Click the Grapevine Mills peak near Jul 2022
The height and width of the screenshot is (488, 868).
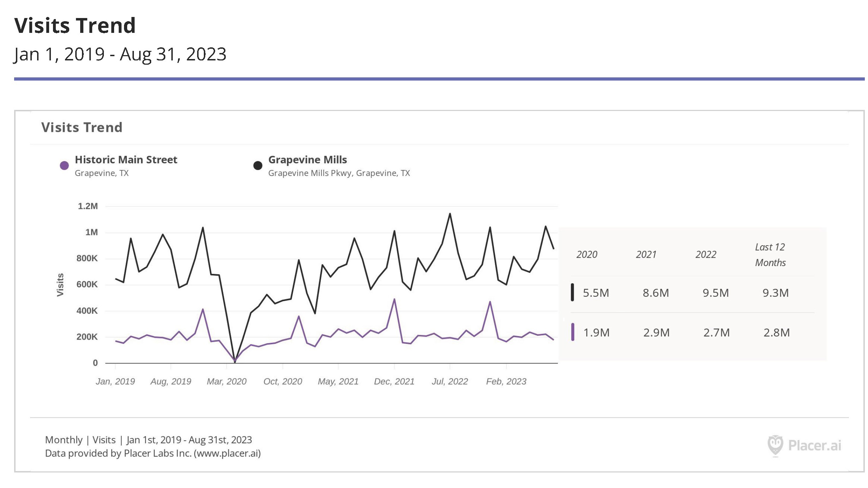pyautogui.click(x=450, y=214)
